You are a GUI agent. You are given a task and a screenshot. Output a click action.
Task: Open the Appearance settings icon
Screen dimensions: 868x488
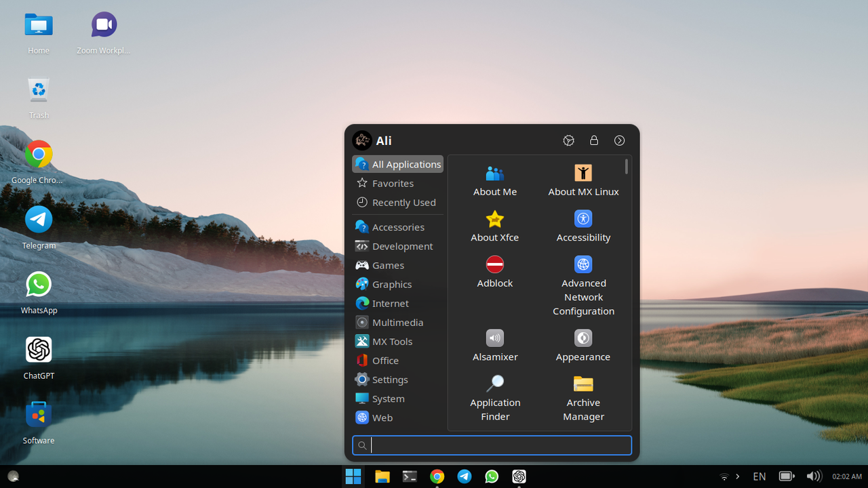(583, 338)
